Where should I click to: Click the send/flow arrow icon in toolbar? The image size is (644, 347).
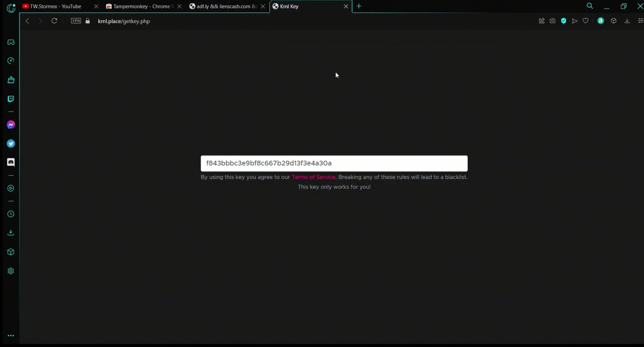click(575, 21)
